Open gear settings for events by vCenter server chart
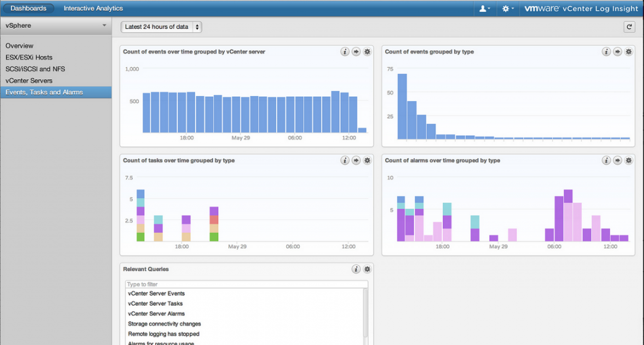This screenshot has height=345, width=644. click(x=367, y=52)
